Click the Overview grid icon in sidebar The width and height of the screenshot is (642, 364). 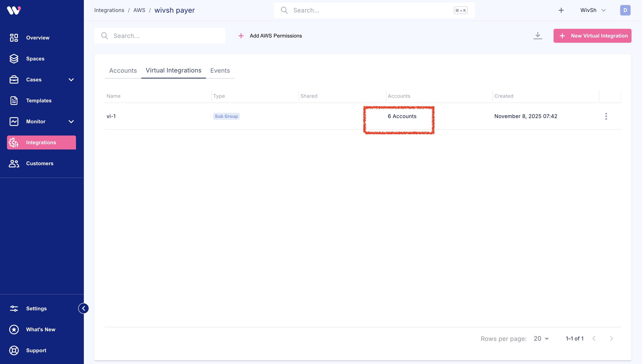point(14,38)
